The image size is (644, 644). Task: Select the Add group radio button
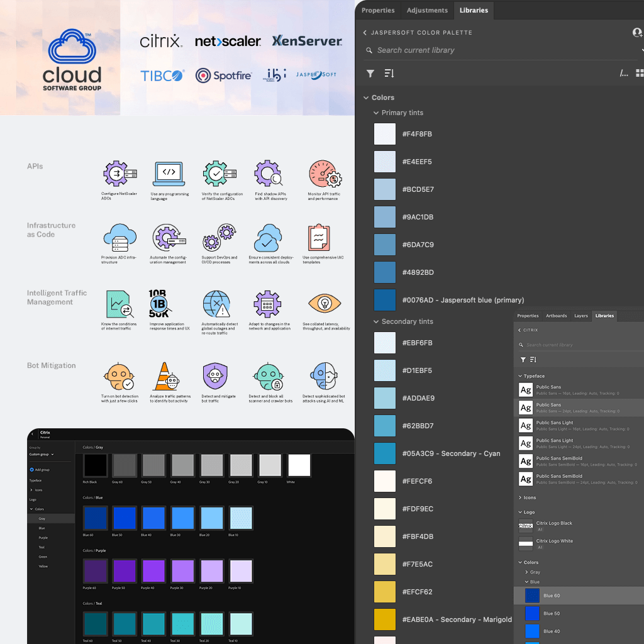[31, 469]
